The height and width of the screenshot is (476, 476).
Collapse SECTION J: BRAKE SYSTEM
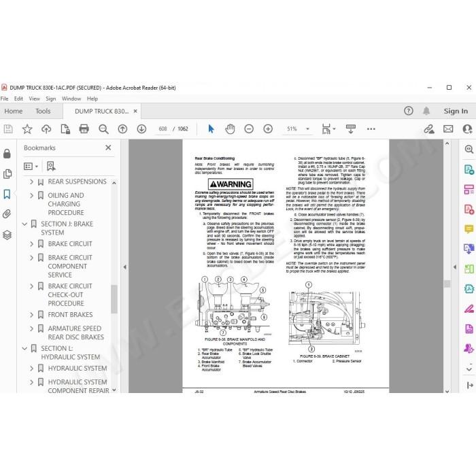pos(24,224)
